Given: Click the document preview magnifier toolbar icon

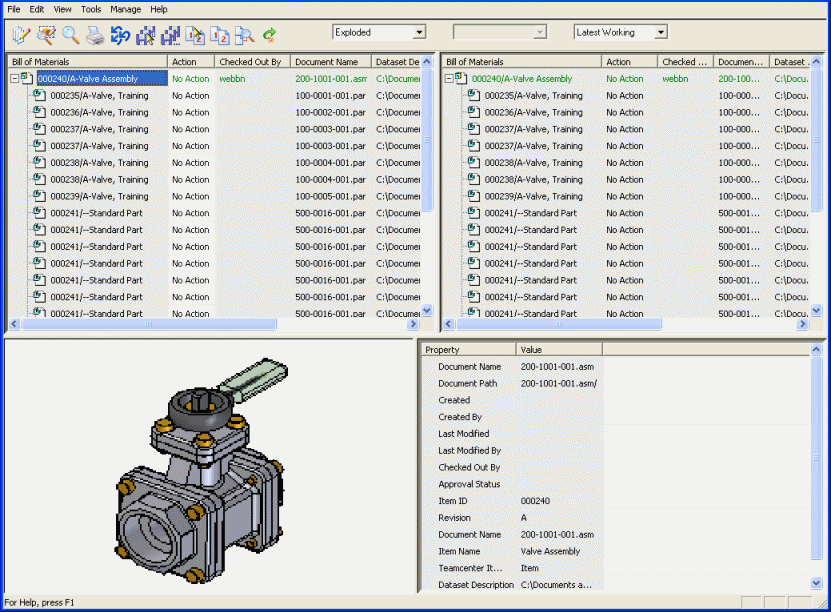Looking at the screenshot, I should coord(244,36).
